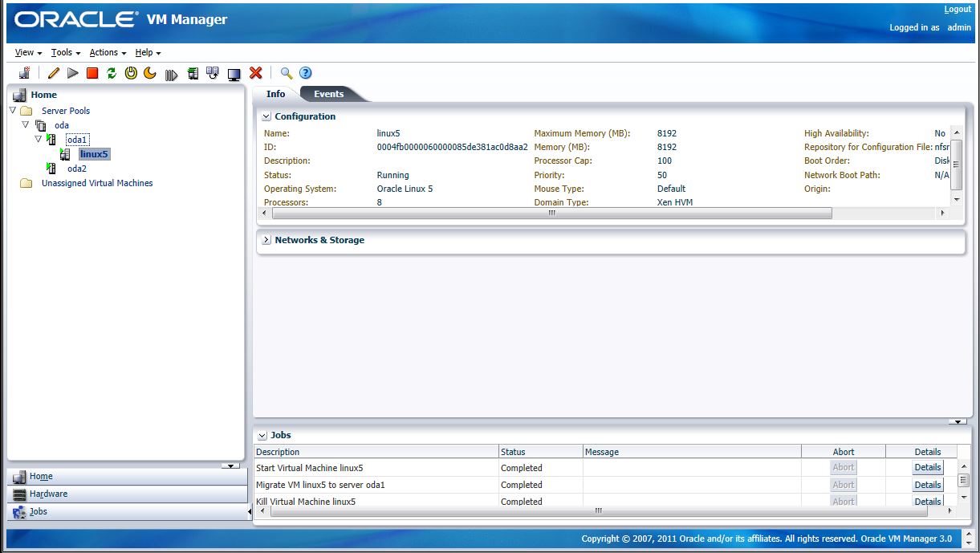
Task: Click the splitter arrow left of the Jobs panel
Action: [250, 511]
